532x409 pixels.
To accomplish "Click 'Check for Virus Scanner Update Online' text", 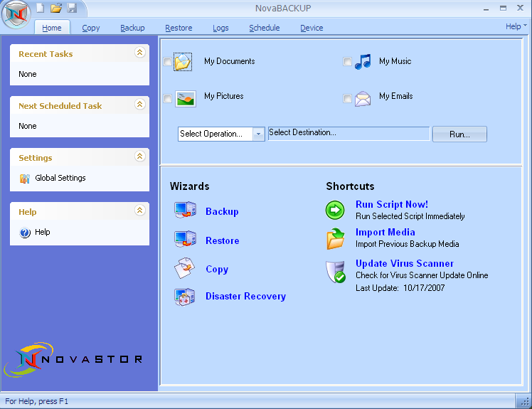I will (x=422, y=275).
